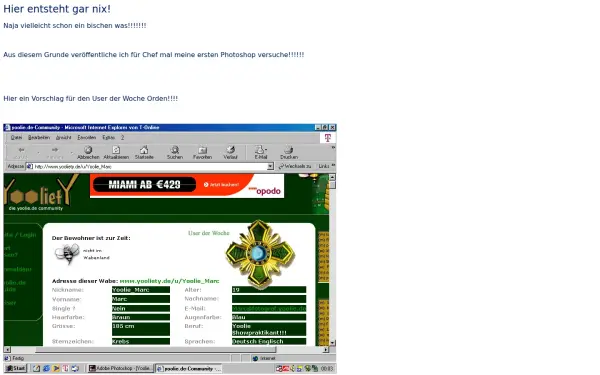Click the Yooliety logo

tap(40, 192)
